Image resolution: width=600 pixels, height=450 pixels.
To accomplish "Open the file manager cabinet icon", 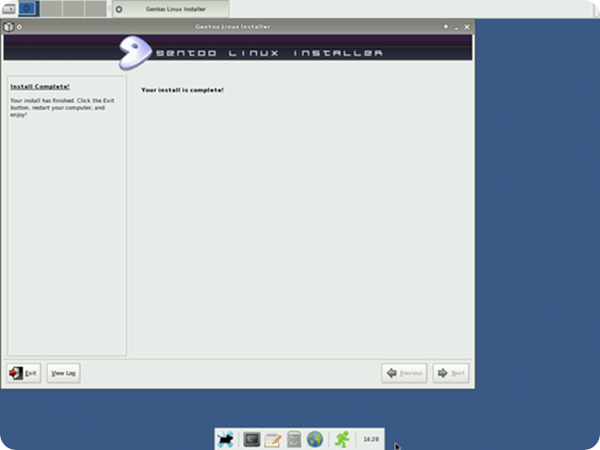I will tap(294, 439).
